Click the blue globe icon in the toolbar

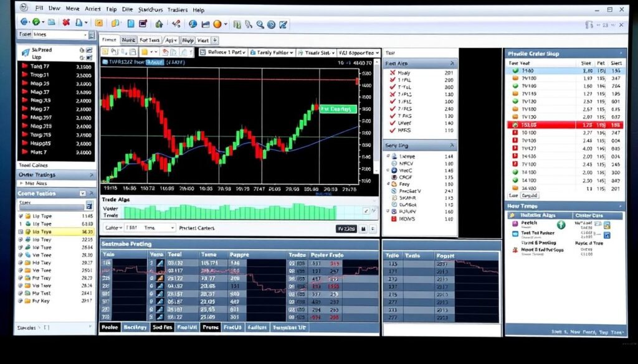pyautogui.click(x=193, y=24)
